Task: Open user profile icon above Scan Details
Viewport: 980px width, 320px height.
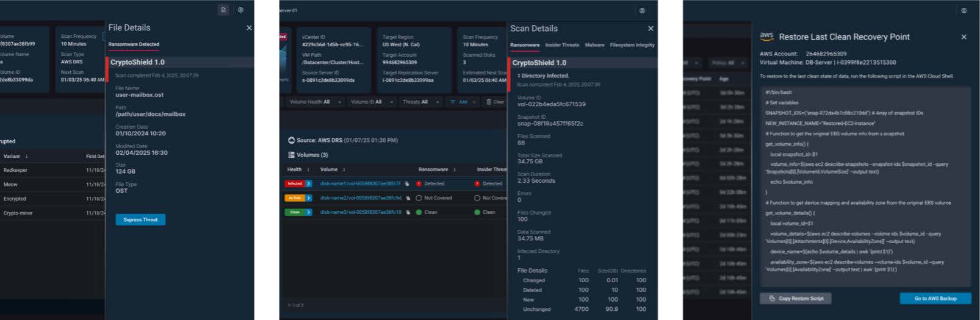Action: point(642,10)
